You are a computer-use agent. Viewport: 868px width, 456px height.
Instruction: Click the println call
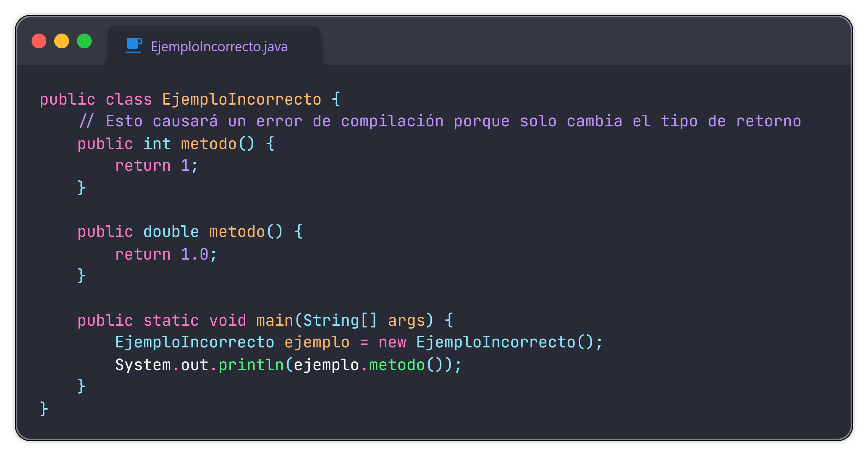pyautogui.click(x=251, y=365)
